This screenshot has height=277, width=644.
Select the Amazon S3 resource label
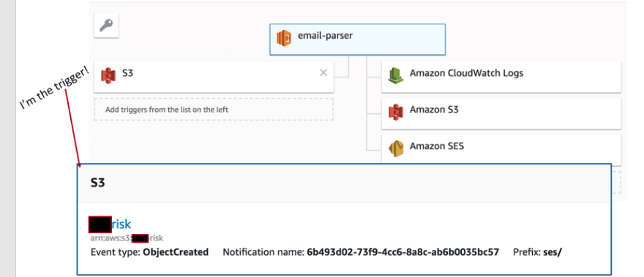tap(434, 110)
